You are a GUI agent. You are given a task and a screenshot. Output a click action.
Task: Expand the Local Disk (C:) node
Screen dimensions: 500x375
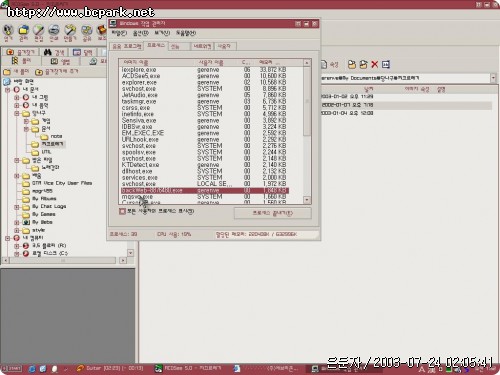17,254
